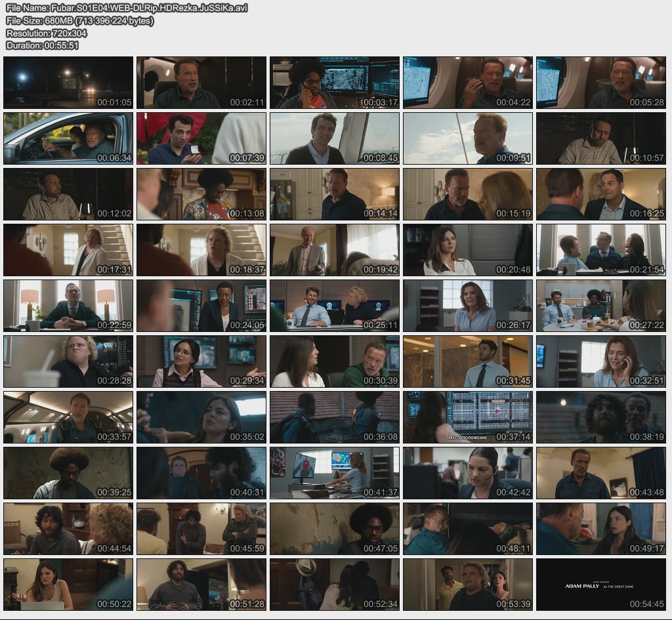
Task: Choose the rooftop frame marked 00:36:08
Action: point(335,417)
